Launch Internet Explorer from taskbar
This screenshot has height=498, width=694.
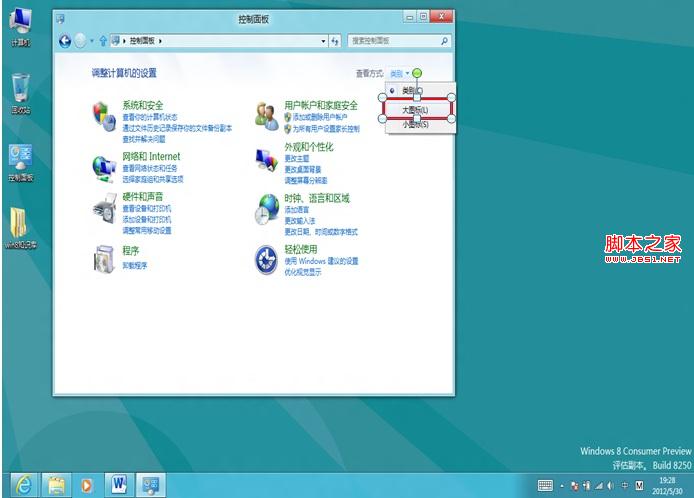pyautogui.click(x=23, y=486)
